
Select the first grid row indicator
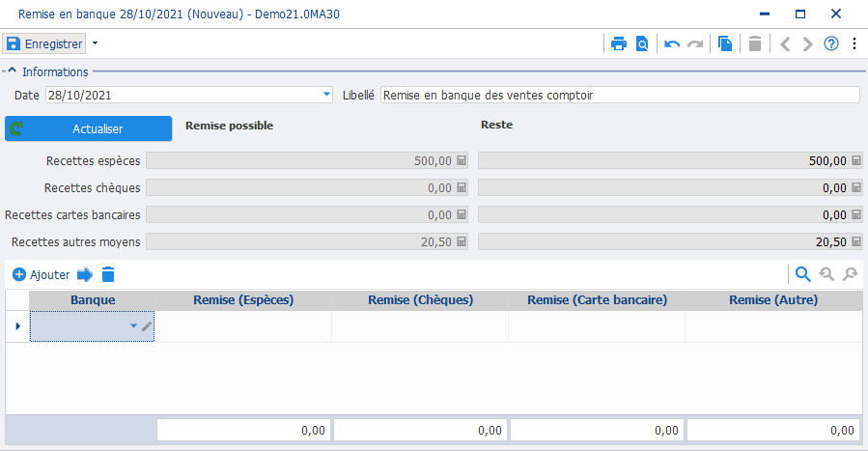17,326
